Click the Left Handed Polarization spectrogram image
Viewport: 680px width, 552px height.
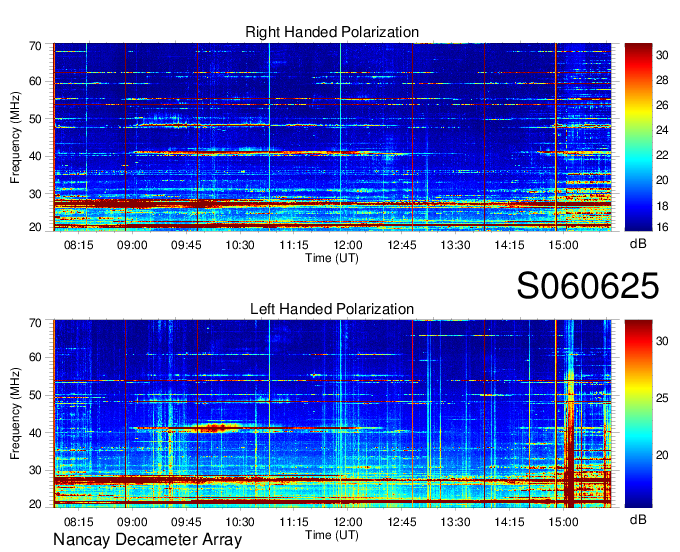coord(332,414)
